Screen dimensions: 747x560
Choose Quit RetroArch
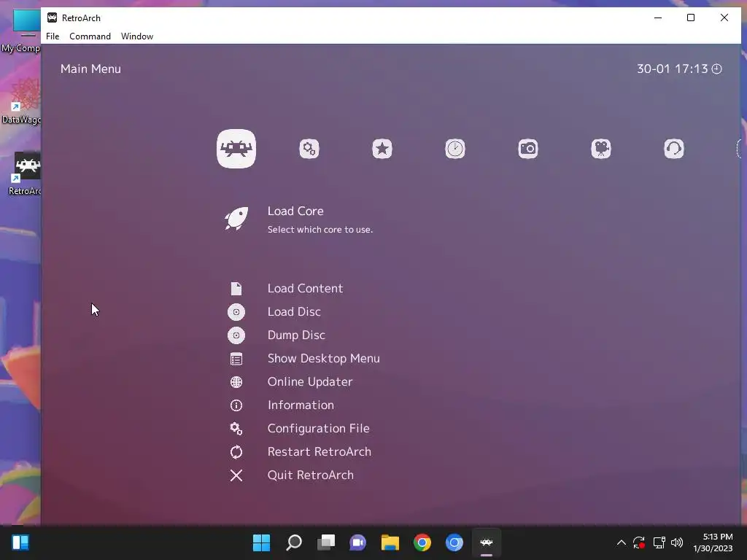coord(311,475)
